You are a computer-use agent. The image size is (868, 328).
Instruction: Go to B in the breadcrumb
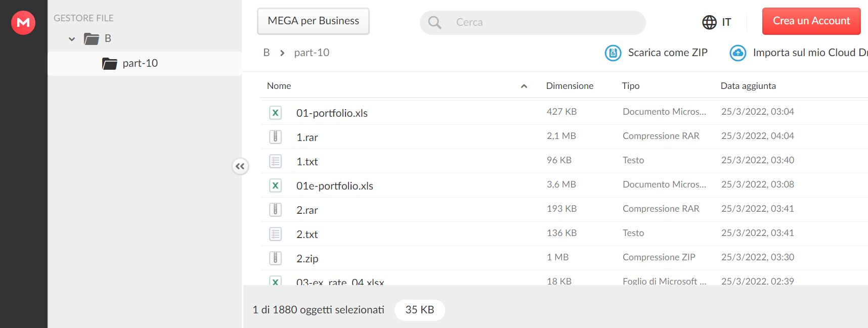(x=267, y=53)
